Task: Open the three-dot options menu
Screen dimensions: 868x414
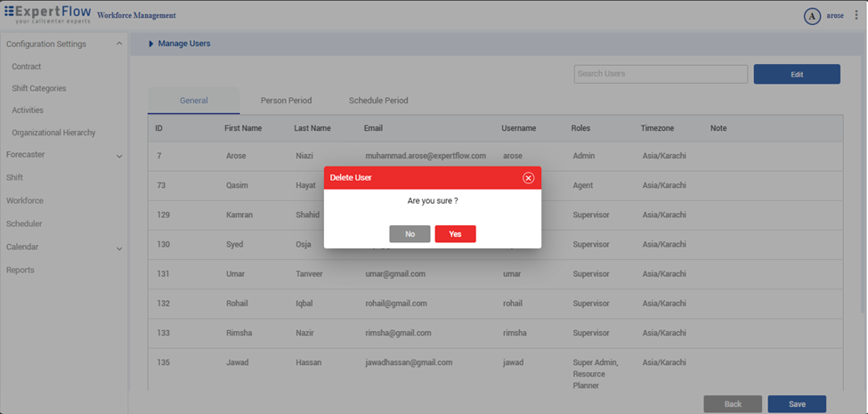Action: pos(856,16)
